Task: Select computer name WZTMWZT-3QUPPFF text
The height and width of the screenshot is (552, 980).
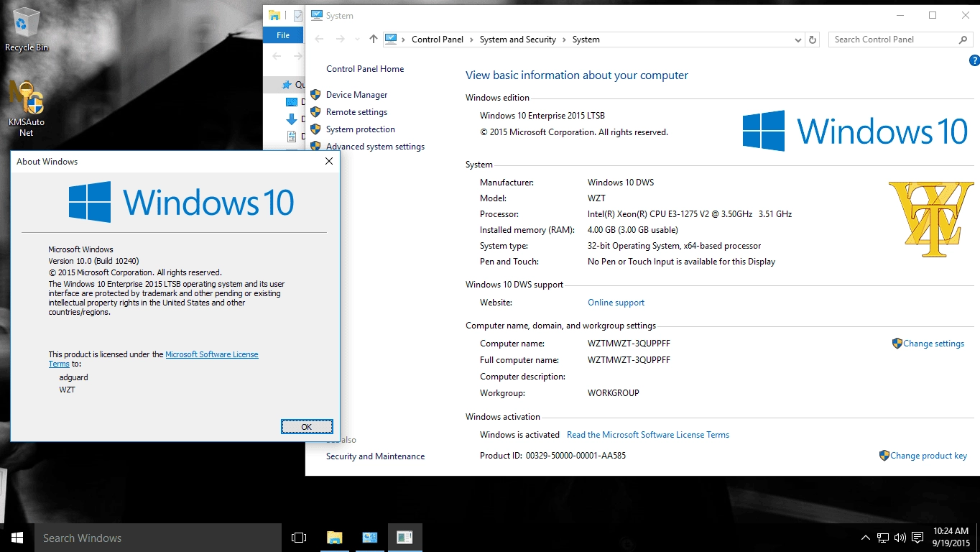Action: 629,344
